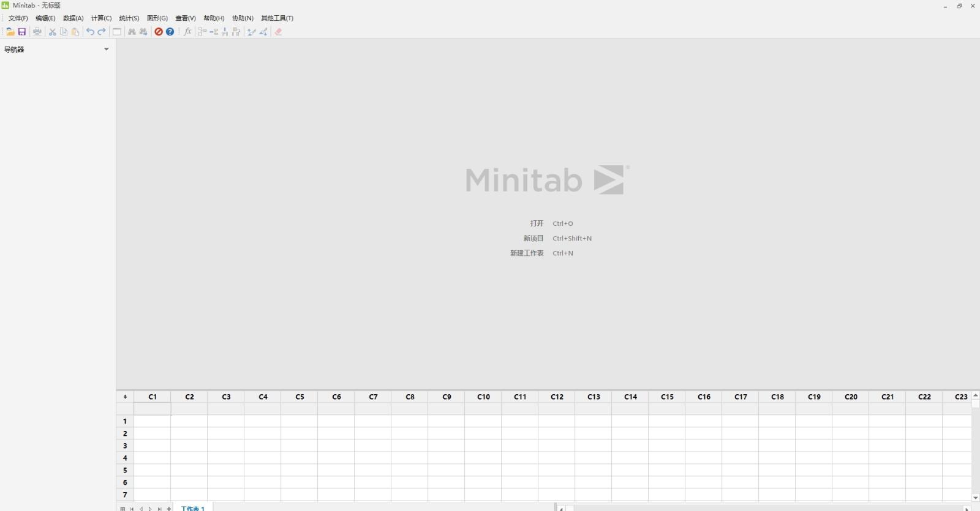This screenshot has width=980, height=511.
Task: Open the 帮助(H) menu
Action: pos(214,18)
